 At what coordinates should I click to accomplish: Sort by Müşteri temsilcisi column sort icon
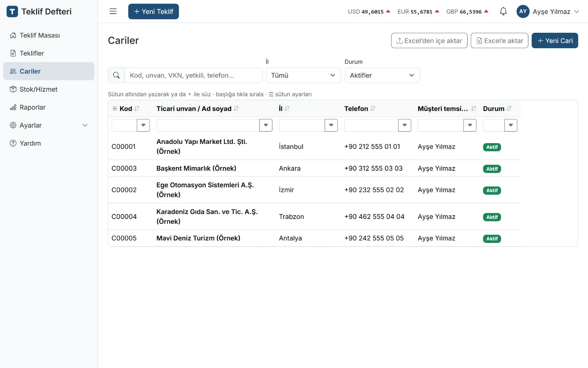pos(474,109)
